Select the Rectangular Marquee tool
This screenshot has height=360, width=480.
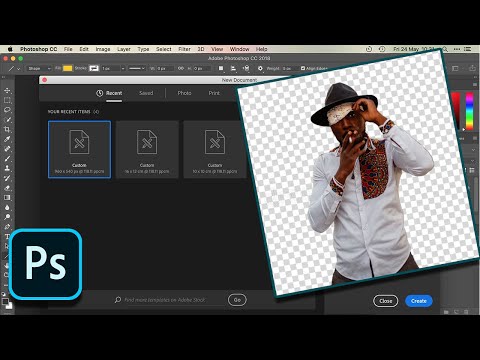pos(7,100)
